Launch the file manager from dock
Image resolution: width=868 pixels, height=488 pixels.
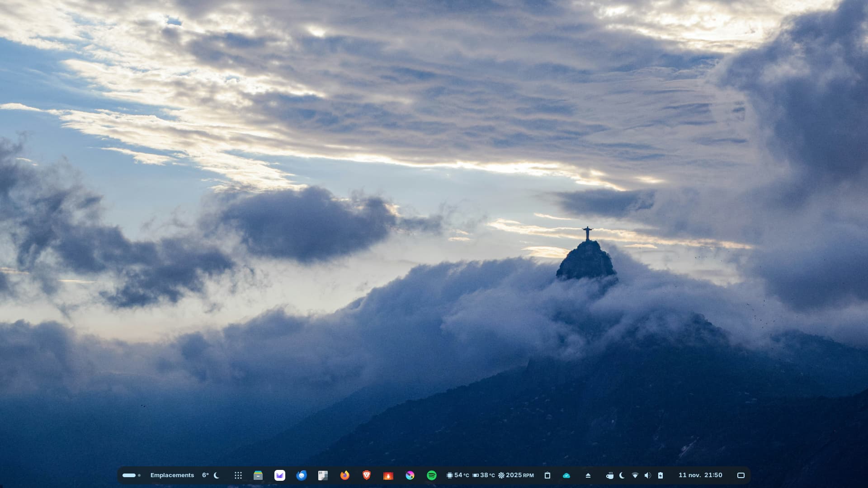tap(258, 475)
